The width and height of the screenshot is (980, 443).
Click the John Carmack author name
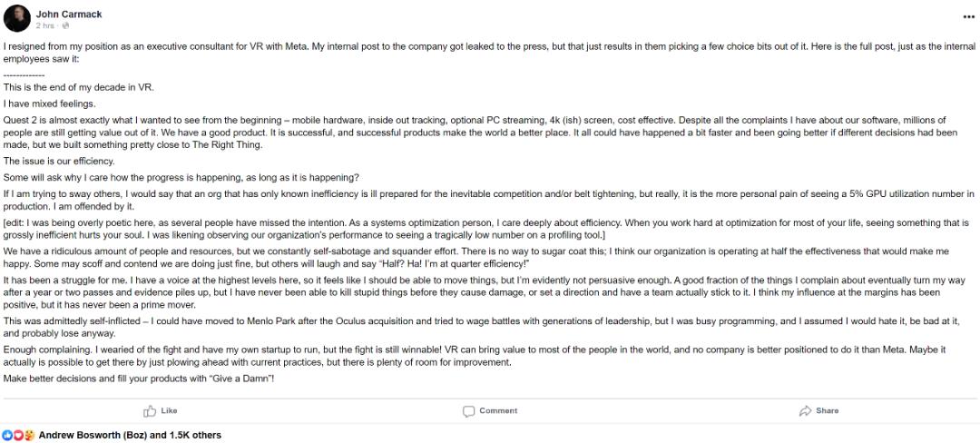[67, 14]
